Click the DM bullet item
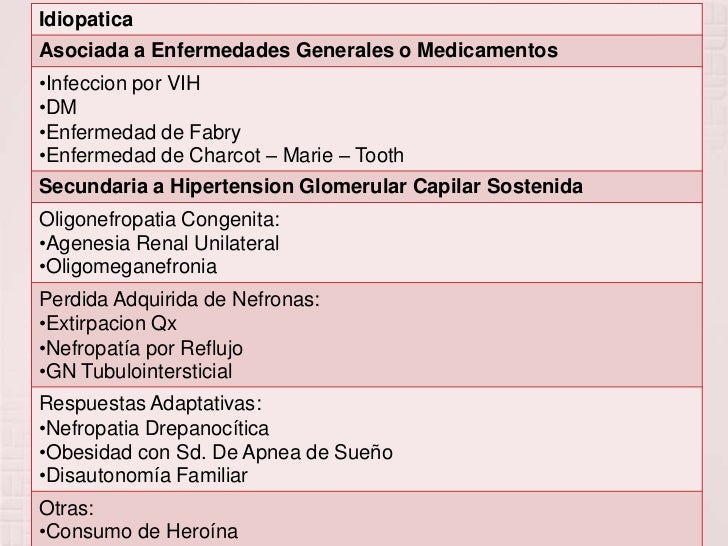Image resolution: width=728 pixels, height=546 pixels. [x=58, y=107]
